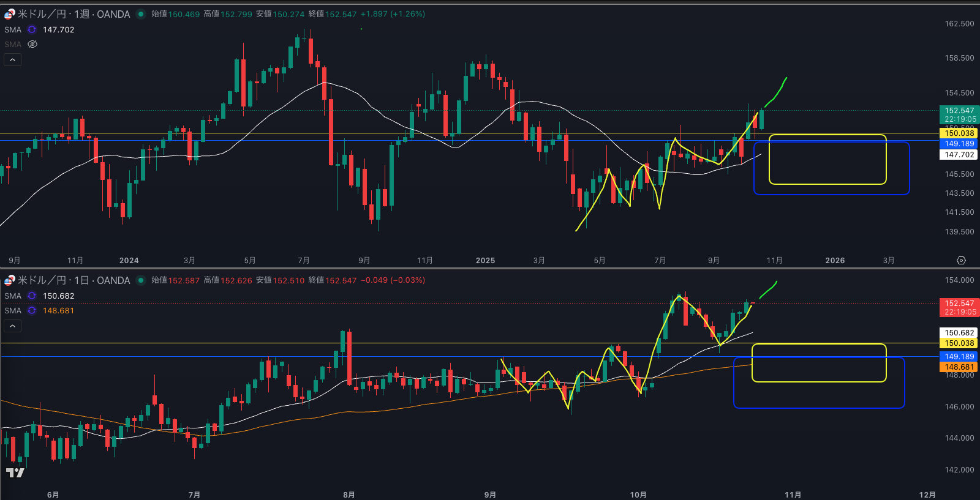
Task: Click the 2026 label on weekly time axis
Action: coord(835,260)
